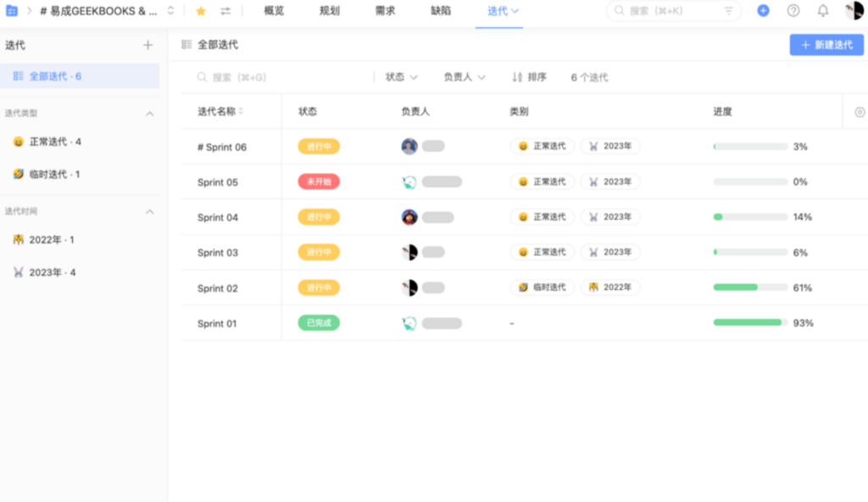Viewport: 868px width, 502px height.
Task: Click the green plus icon in the top bar
Action: pos(762,11)
